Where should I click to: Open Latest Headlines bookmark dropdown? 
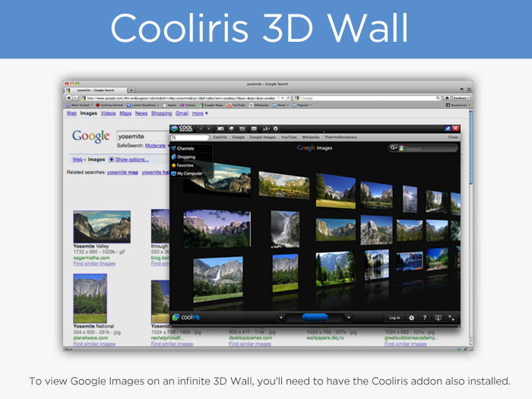click(143, 105)
